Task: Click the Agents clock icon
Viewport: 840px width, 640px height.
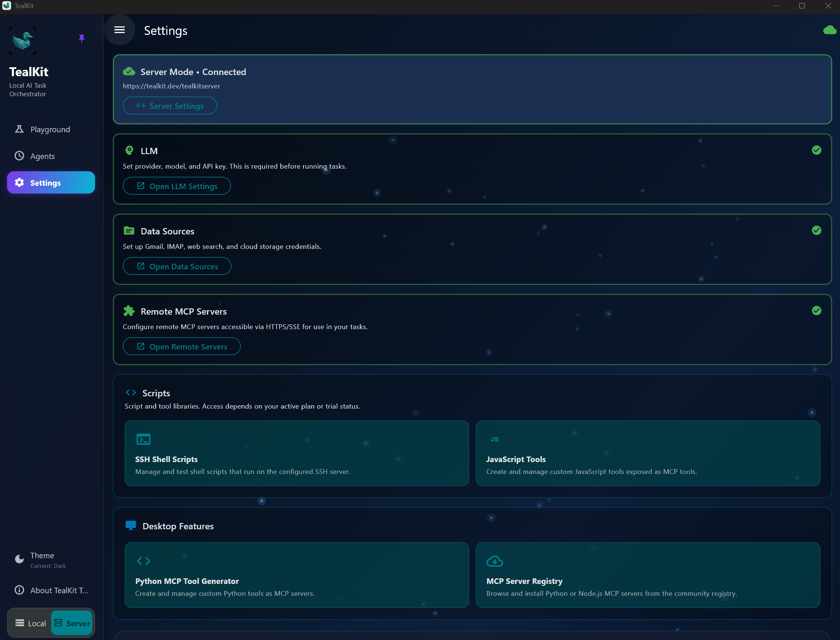Action: click(x=19, y=156)
